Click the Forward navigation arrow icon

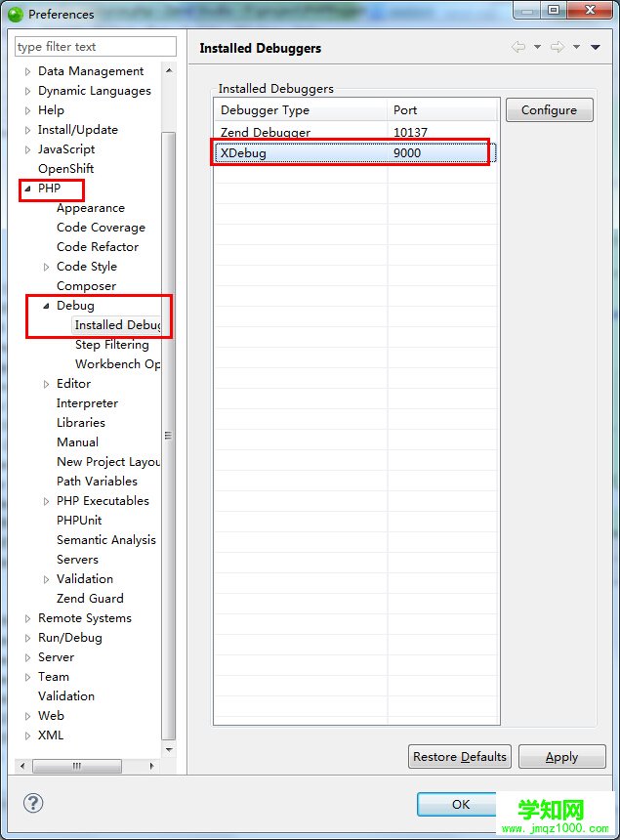[558, 47]
